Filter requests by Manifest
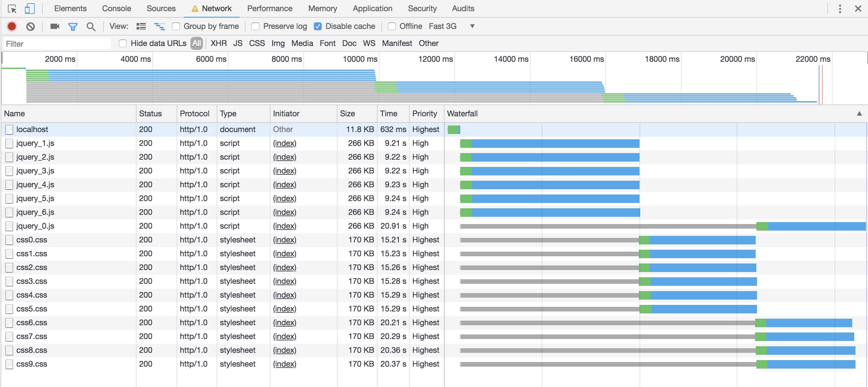868x387 pixels. click(x=397, y=43)
